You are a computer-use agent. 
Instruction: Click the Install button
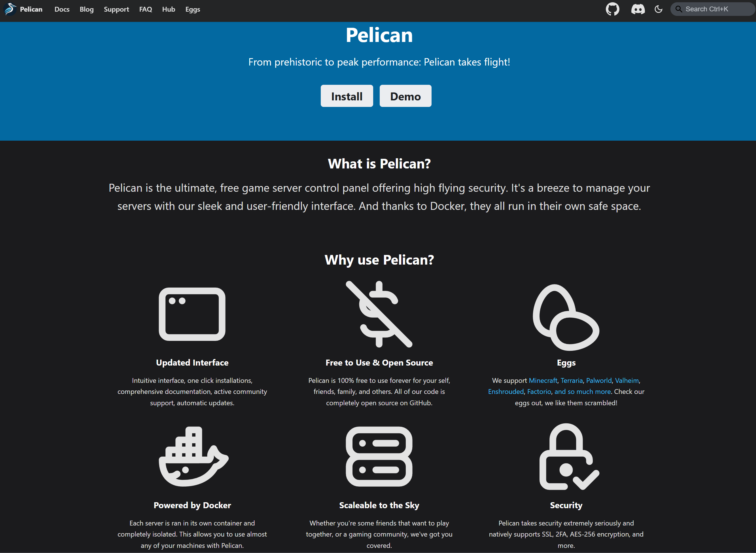click(347, 96)
